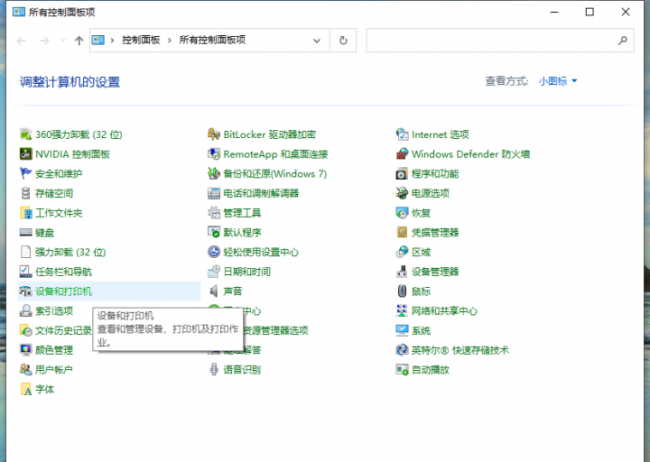Click the 键盘 keyboard icon
This screenshot has width=650, height=462.
tap(26, 232)
